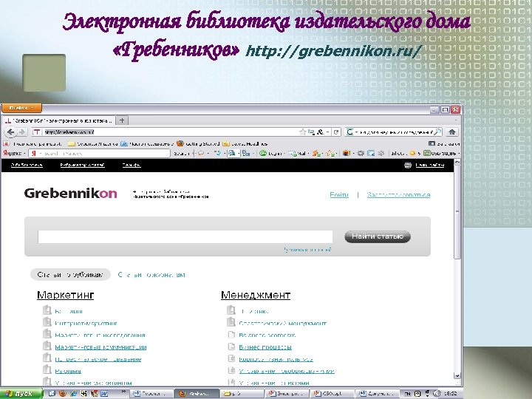Open the Getting Started bookmark
Image resolution: width=532 pixels, height=399 pixels.
[199, 143]
